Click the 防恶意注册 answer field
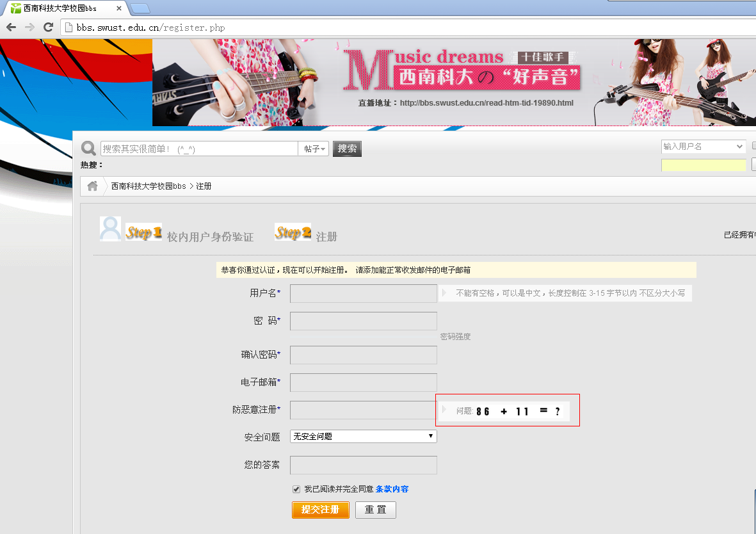756x534 pixels. click(364, 410)
